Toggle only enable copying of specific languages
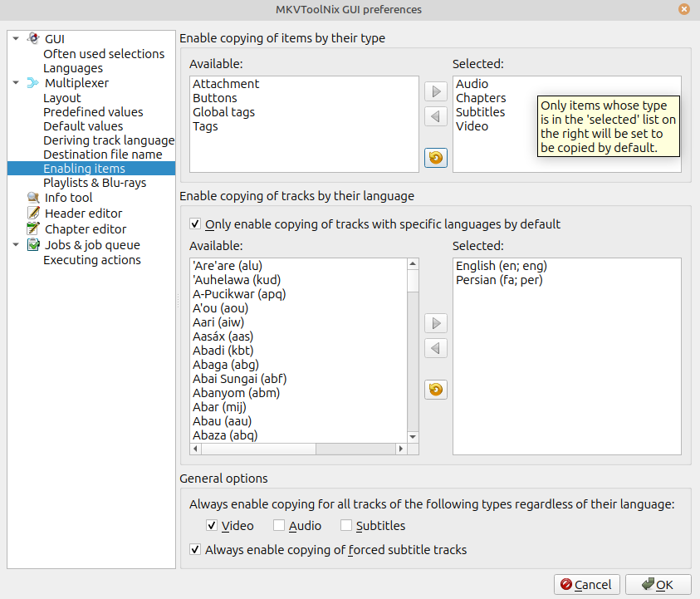This screenshot has width=700, height=599. click(195, 223)
